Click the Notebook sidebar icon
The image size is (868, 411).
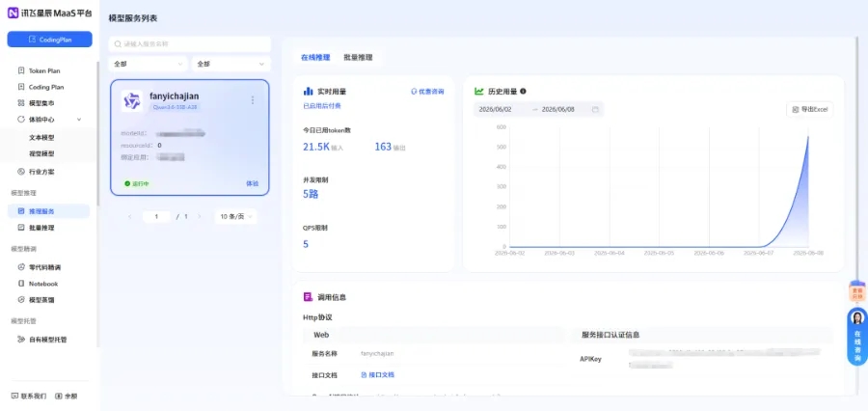21,284
